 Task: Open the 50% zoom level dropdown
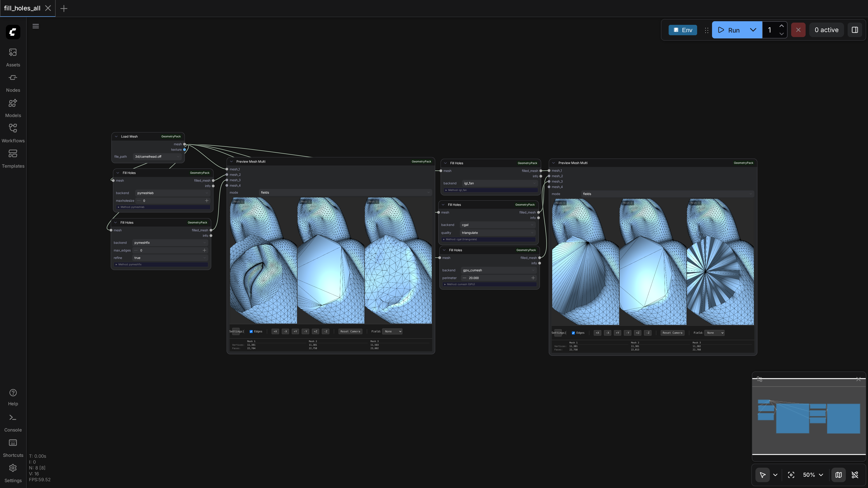pos(813,475)
